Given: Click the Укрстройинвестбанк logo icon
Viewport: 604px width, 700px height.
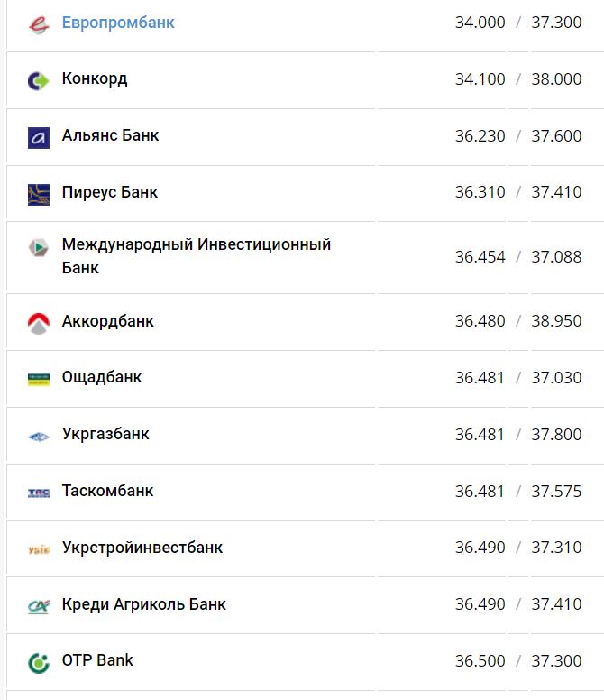Looking at the screenshot, I should pos(38,549).
